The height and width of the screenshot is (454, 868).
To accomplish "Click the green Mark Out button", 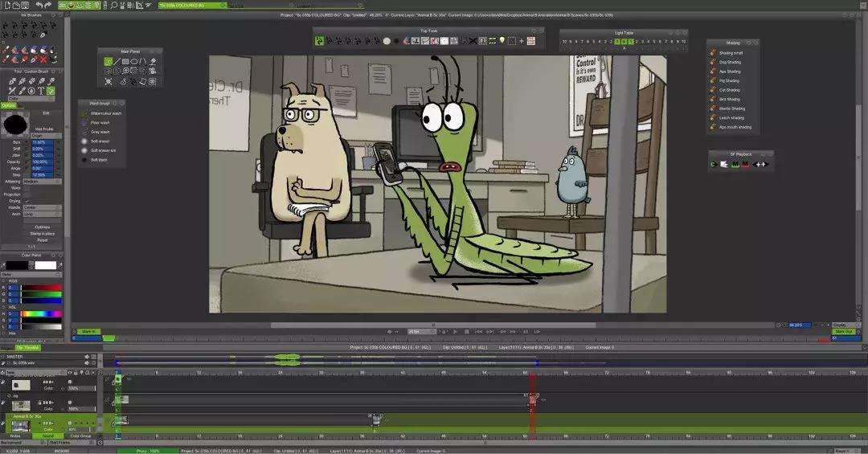I will [x=844, y=331].
